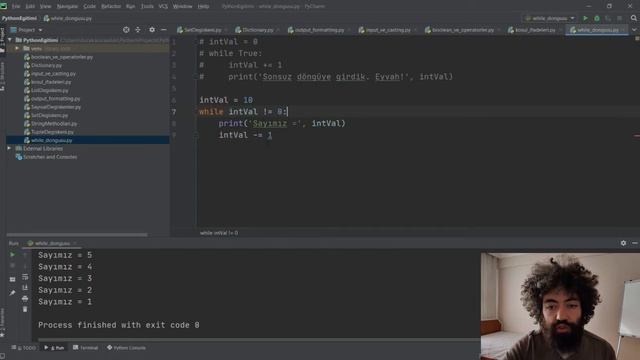Open boolean_ve_operatorler.py in project tree

(x=62, y=57)
